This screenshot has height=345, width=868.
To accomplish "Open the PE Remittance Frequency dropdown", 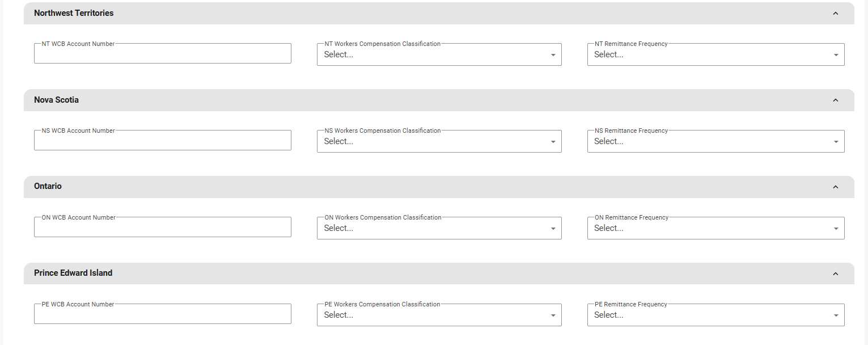I will tap(715, 315).
